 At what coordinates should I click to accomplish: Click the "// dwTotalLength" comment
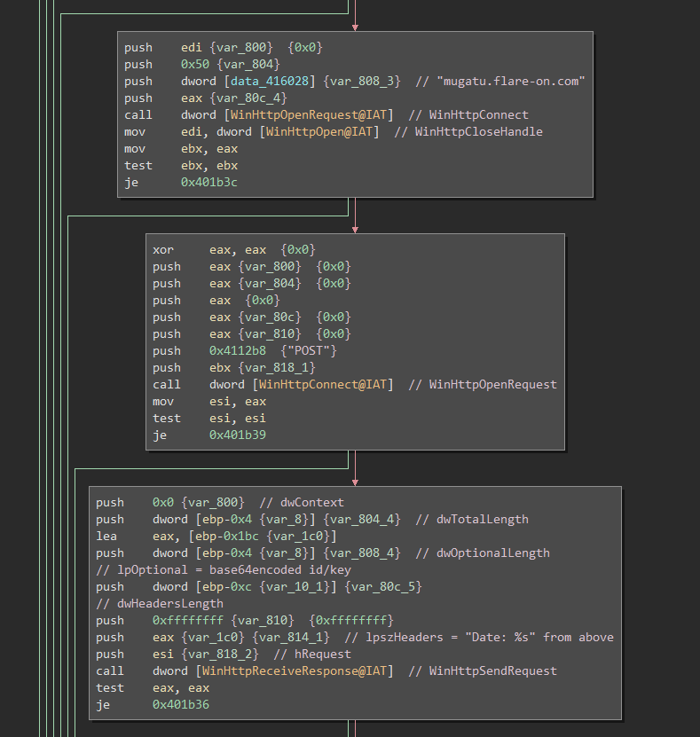[472, 520]
